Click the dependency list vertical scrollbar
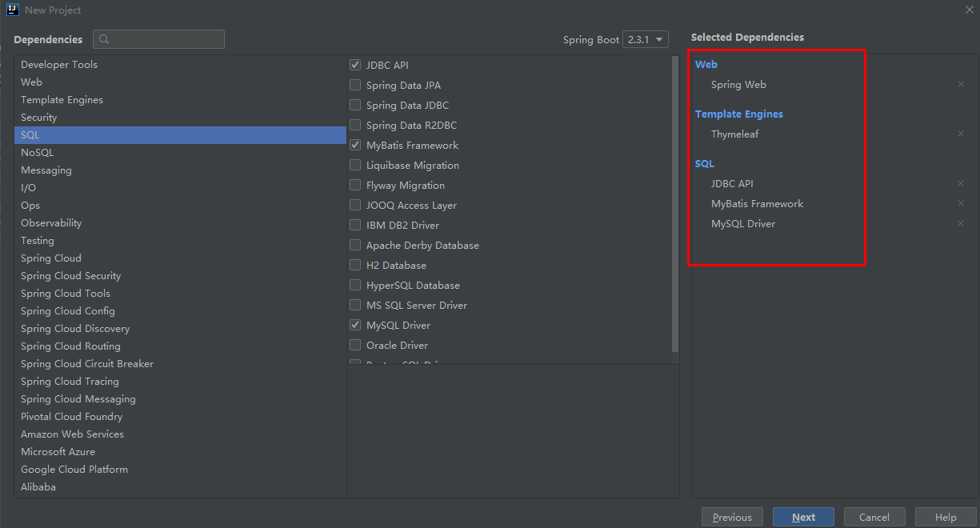This screenshot has height=528, width=980. [675, 204]
